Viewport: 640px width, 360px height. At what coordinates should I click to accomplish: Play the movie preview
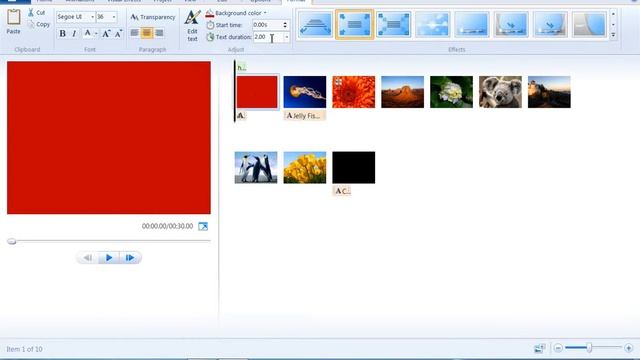[109, 258]
